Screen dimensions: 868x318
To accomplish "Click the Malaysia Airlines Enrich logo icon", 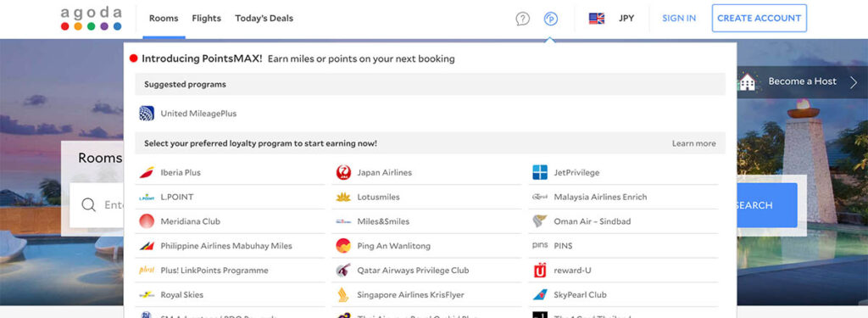I will tap(540, 198).
